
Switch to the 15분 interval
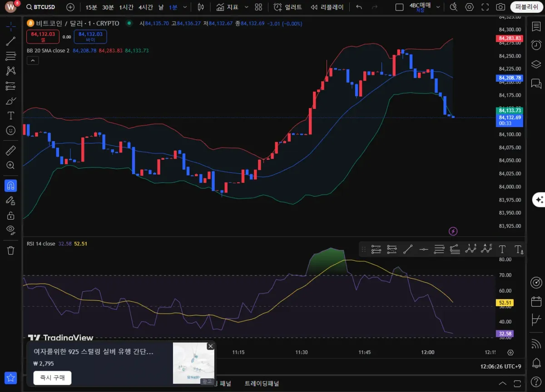pos(91,7)
